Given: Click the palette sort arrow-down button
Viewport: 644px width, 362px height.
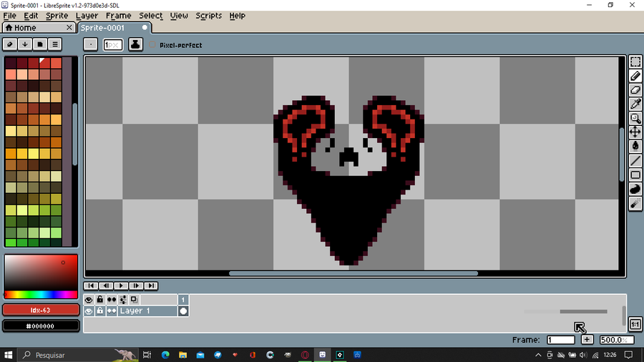Looking at the screenshot, I should tap(24, 44).
